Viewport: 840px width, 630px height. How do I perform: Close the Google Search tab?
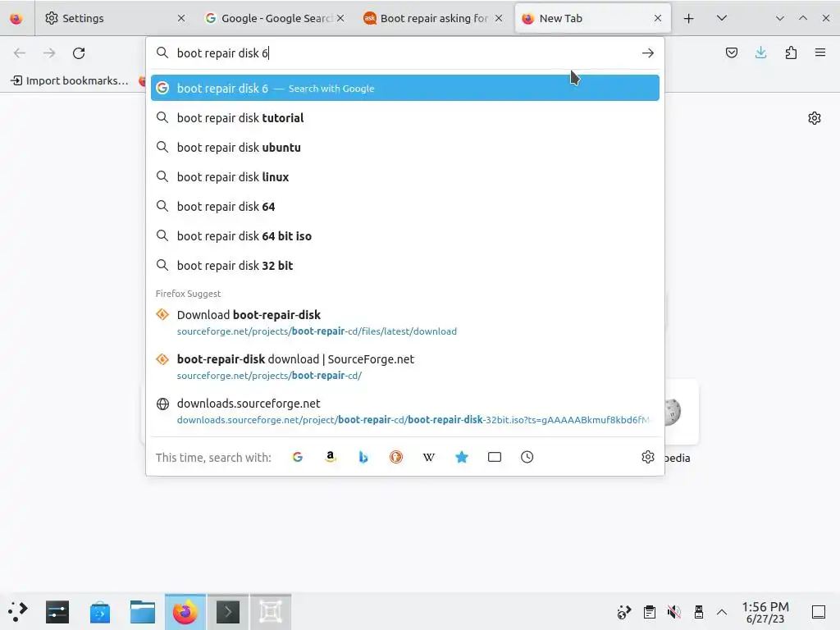(340, 18)
